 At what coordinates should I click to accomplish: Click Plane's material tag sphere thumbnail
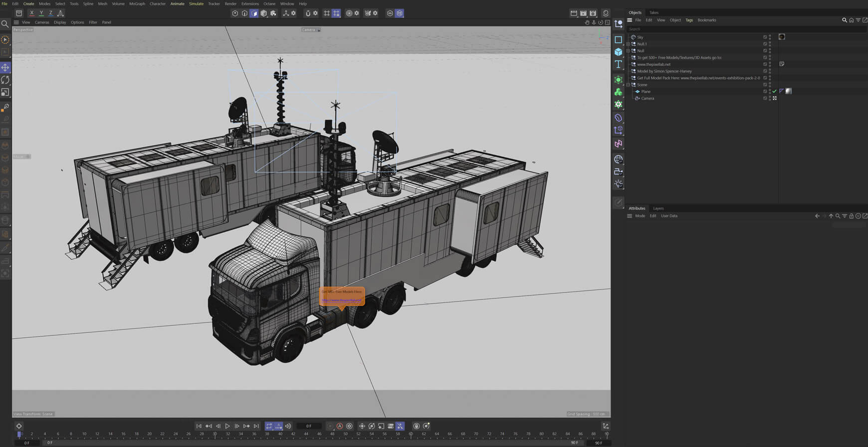point(789,91)
